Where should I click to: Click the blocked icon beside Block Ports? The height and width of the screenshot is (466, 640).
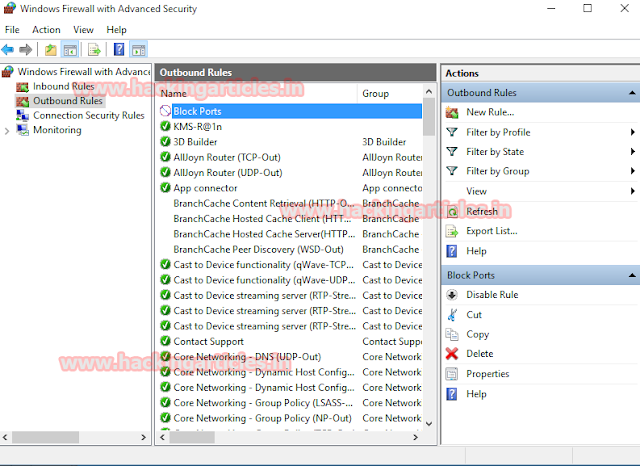165,111
